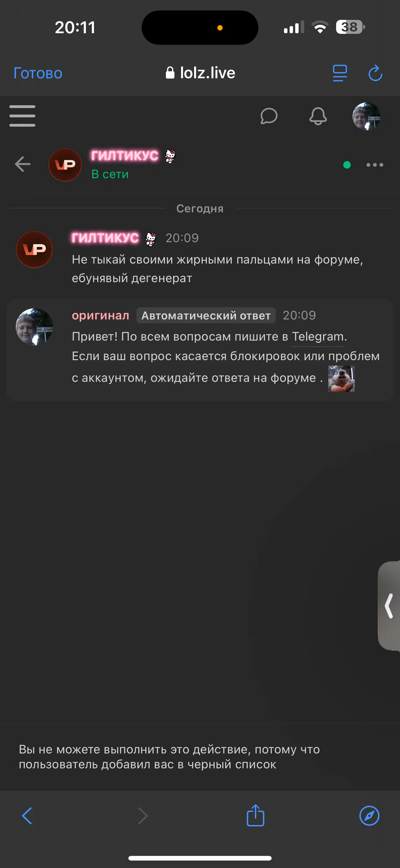400x868 pixels.
Task: Tap Готово to close browser view
Action: (38, 73)
